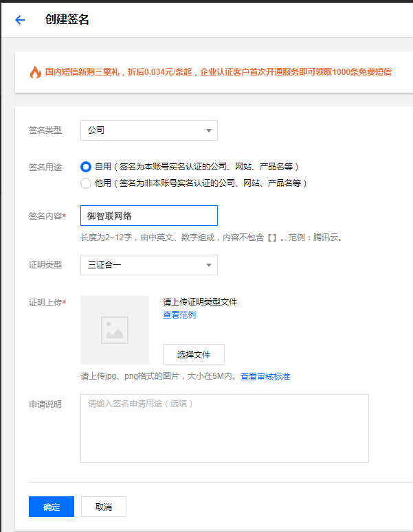Click the 请上传证明类型文件 prompt text
413x532 pixels.
(x=200, y=302)
